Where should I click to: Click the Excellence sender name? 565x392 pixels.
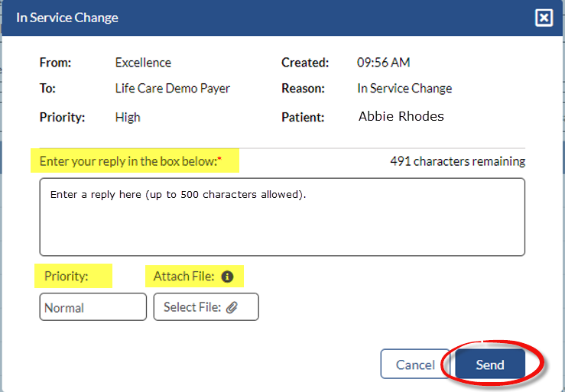coord(143,63)
